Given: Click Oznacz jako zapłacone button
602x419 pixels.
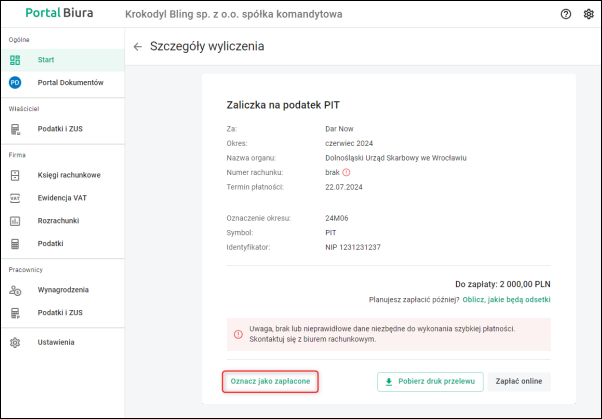Looking at the screenshot, I should 270,382.
